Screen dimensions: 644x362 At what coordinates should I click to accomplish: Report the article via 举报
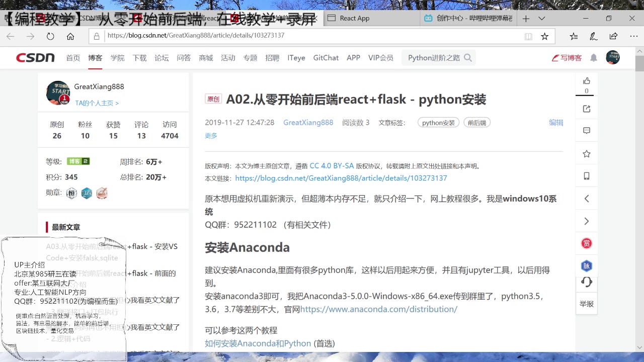point(587,304)
